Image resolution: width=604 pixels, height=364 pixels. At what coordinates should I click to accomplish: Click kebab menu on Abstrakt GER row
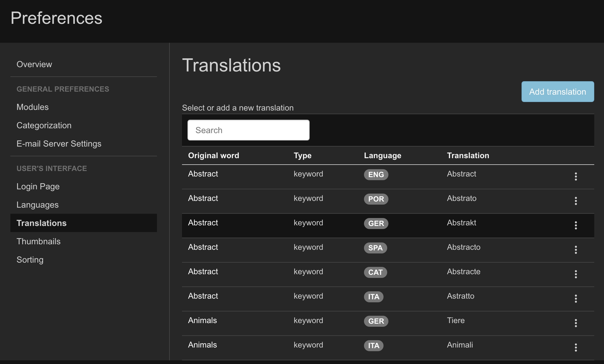(576, 225)
